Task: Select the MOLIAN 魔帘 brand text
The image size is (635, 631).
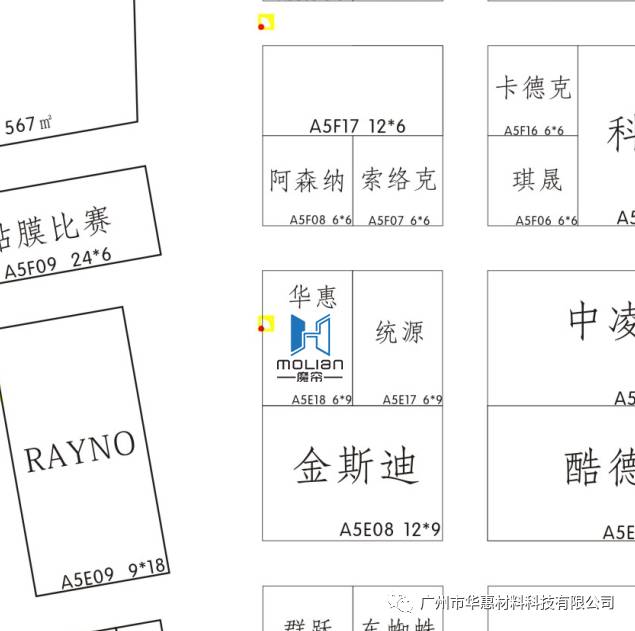Action: click(x=310, y=371)
